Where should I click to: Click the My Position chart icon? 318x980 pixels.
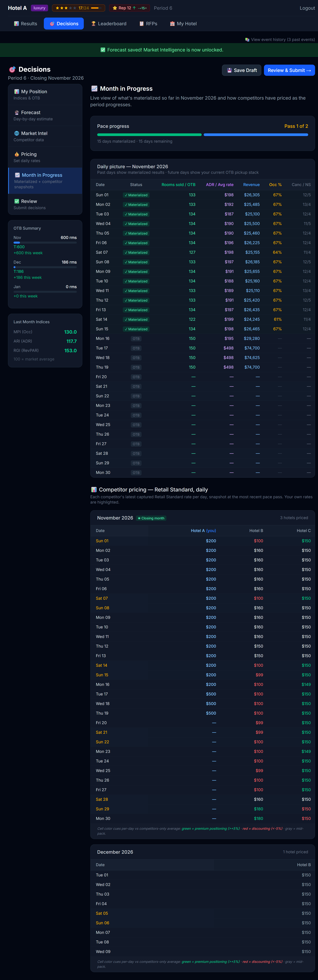[x=17, y=92]
